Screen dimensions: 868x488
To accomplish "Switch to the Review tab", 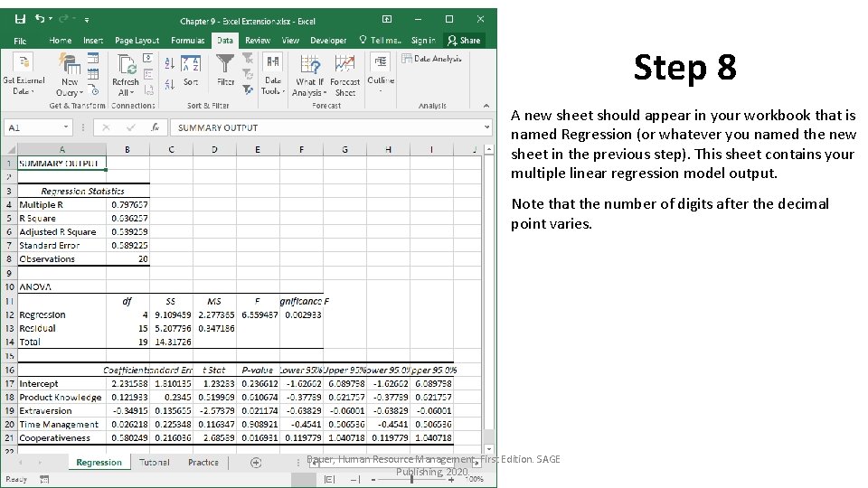I will 258,41.
